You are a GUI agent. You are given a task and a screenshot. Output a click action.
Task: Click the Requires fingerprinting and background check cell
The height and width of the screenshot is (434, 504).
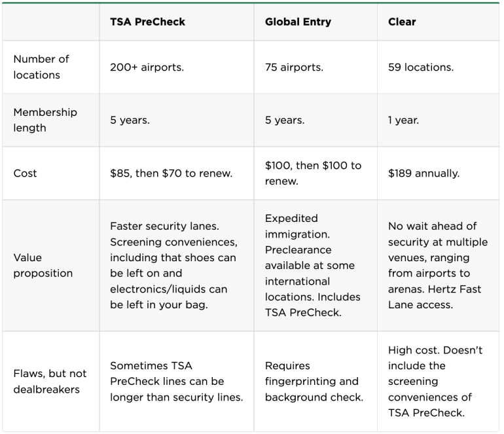point(312,381)
